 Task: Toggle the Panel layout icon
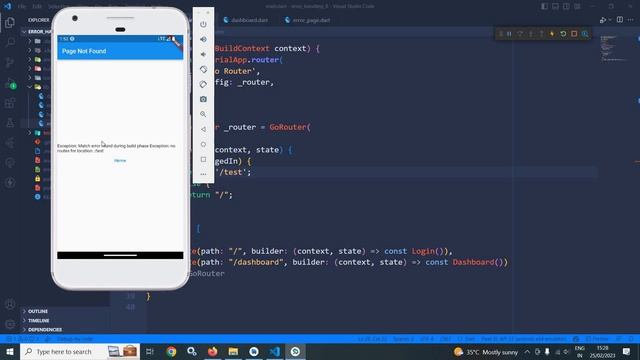[556, 6]
